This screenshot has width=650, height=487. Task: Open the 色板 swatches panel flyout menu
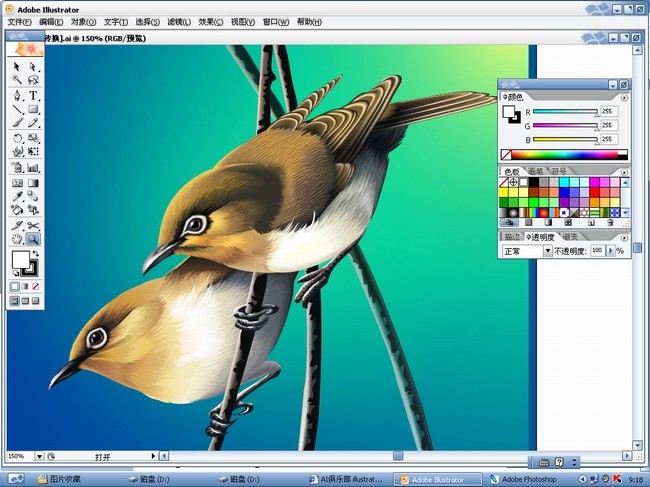[x=624, y=172]
